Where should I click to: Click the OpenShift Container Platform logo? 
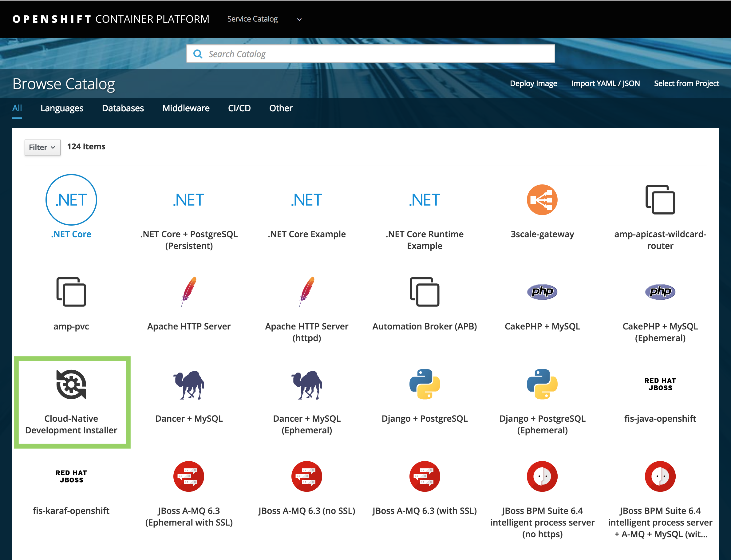(x=111, y=19)
